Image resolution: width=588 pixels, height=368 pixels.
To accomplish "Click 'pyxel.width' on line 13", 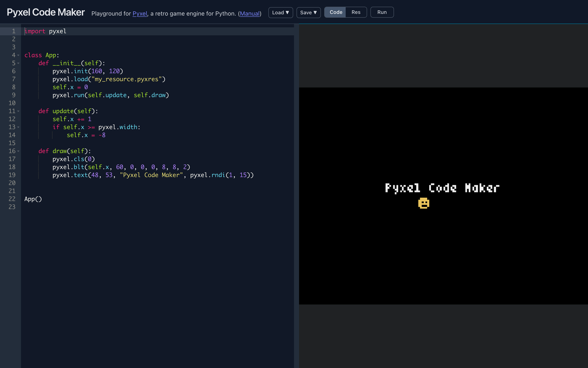I will [x=118, y=127].
